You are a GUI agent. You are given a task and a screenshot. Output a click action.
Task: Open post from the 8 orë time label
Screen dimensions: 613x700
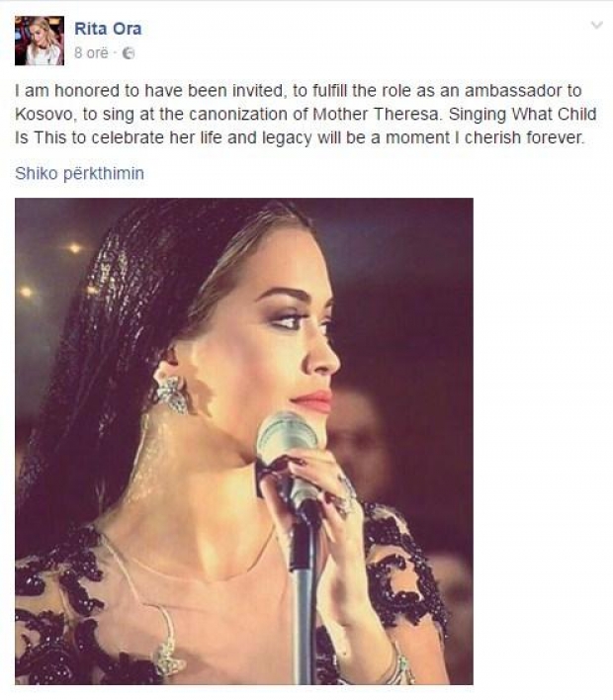point(91,52)
